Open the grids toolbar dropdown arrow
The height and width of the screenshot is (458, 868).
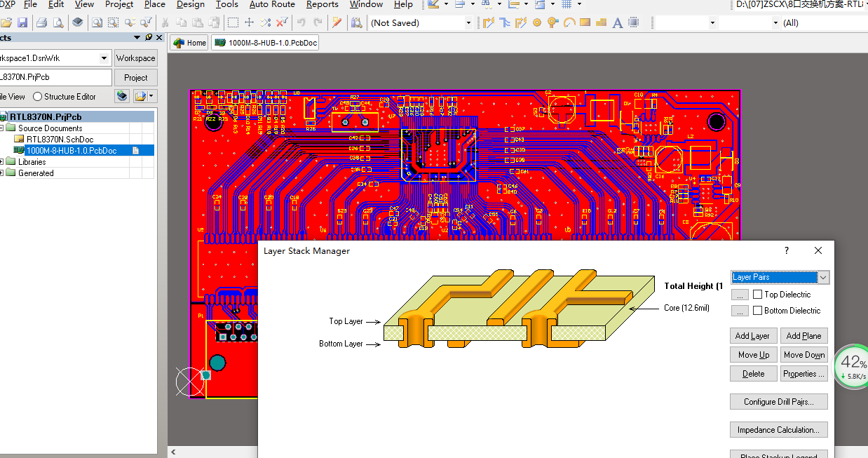[x=579, y=4]
